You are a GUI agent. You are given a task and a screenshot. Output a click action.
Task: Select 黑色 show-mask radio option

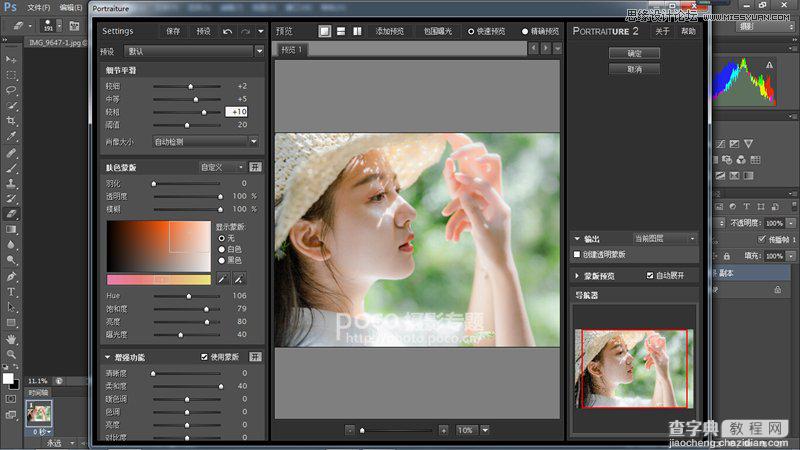221,260
